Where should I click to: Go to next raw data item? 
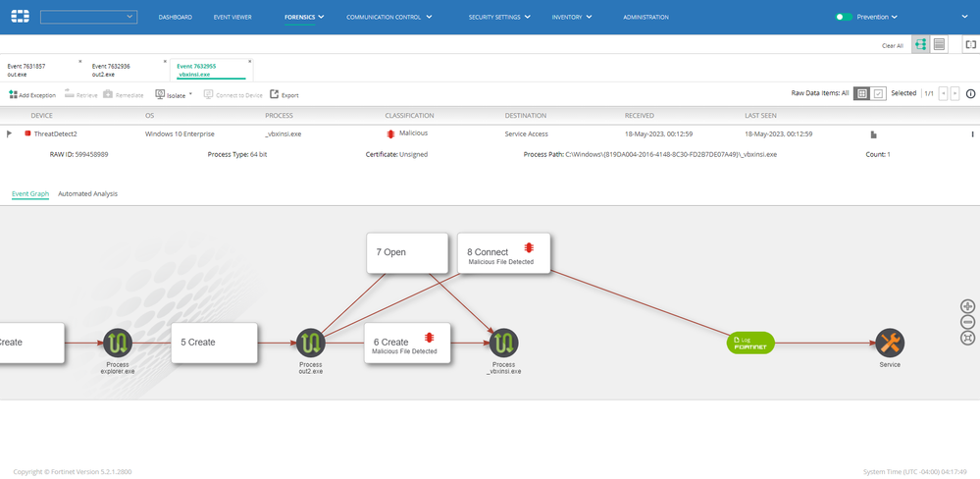click(954, 93)
